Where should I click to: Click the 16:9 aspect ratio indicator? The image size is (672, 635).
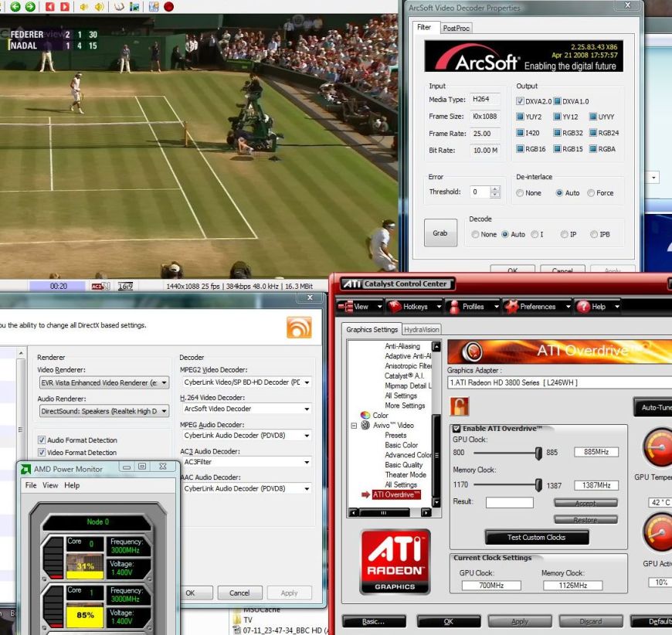(x=125, y=286)
